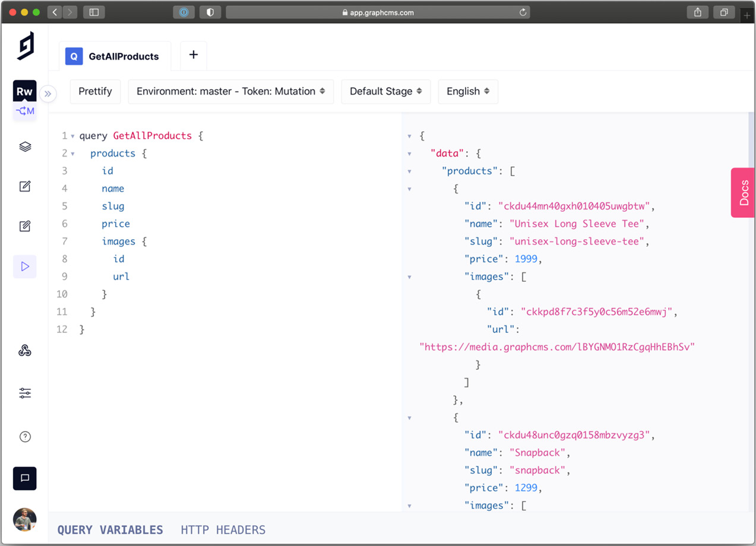Change the locale using the English dropdown
756x546 pixels.
coord(468,91)
